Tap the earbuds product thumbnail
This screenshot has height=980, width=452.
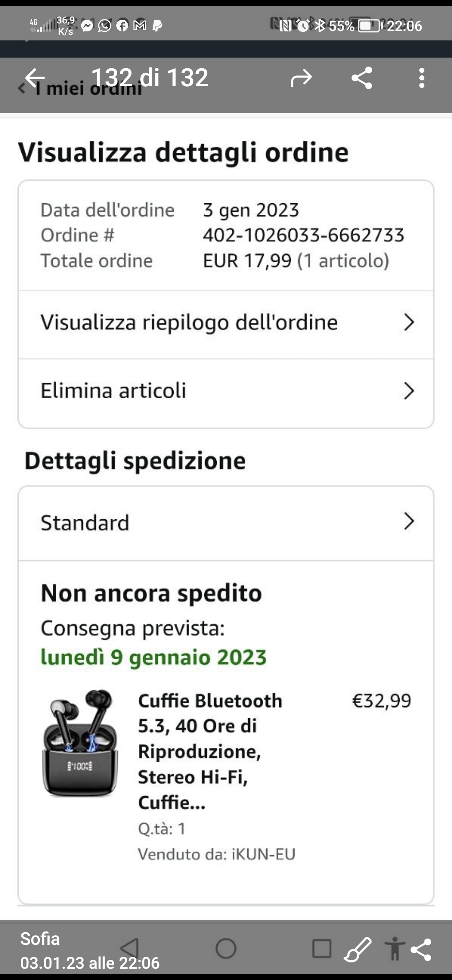point(80,743)
